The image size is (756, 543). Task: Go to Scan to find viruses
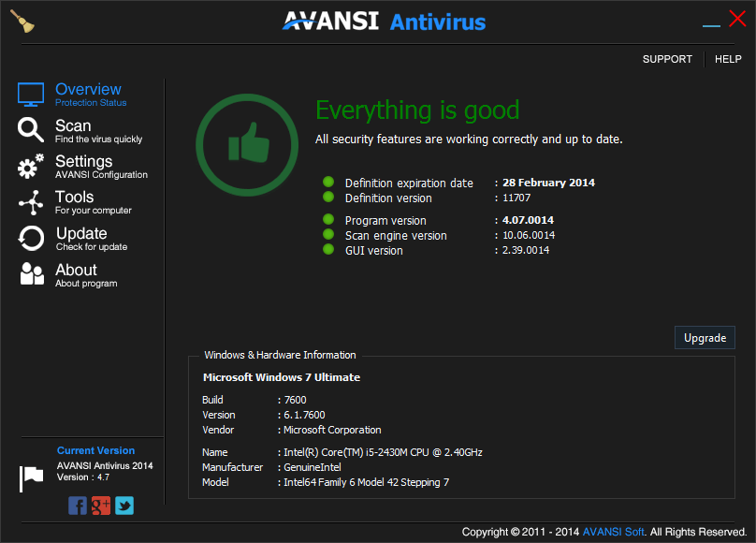[98, 131]
